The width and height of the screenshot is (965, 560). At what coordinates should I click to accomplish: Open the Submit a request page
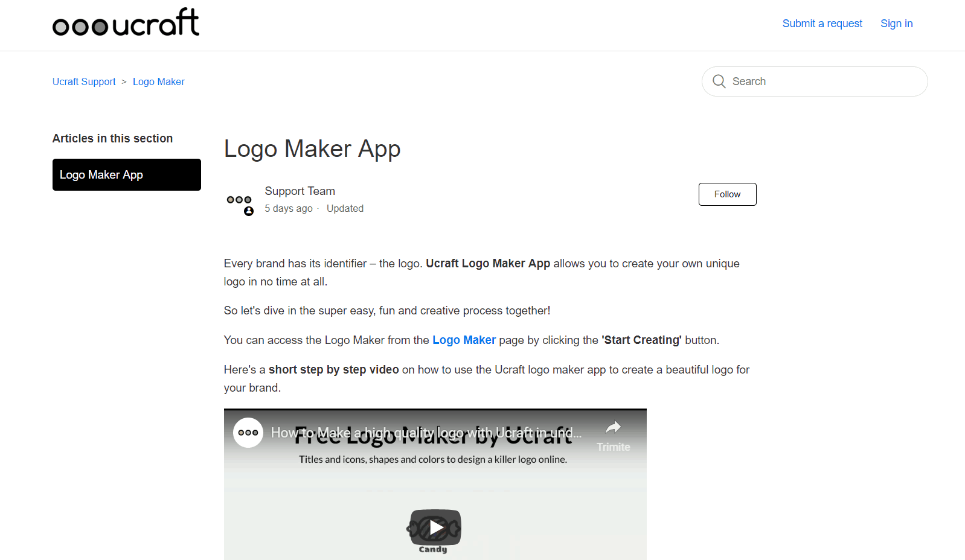[822, 24]
